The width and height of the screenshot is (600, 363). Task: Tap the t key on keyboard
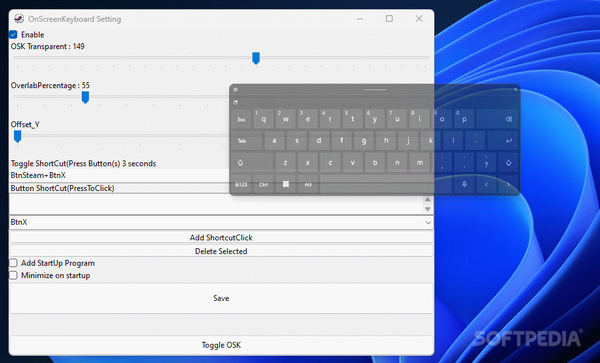pyautogui.click(x=352, y=119)
